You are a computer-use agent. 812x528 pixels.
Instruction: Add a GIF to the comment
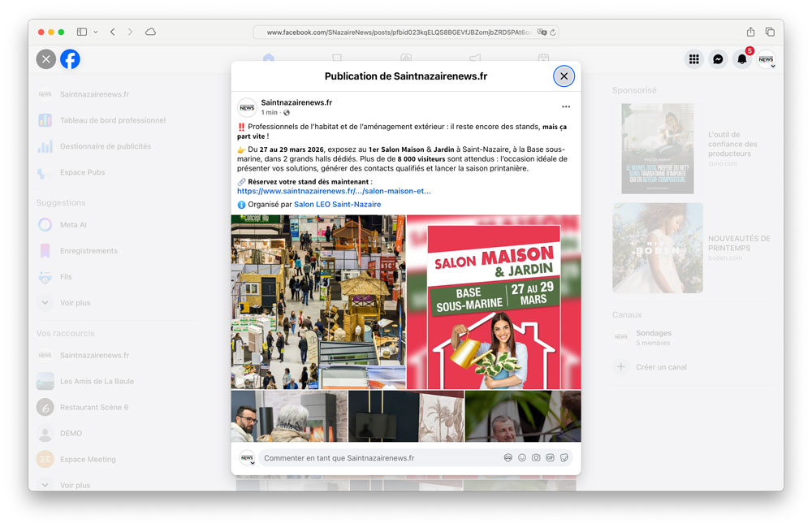(550, 458)
